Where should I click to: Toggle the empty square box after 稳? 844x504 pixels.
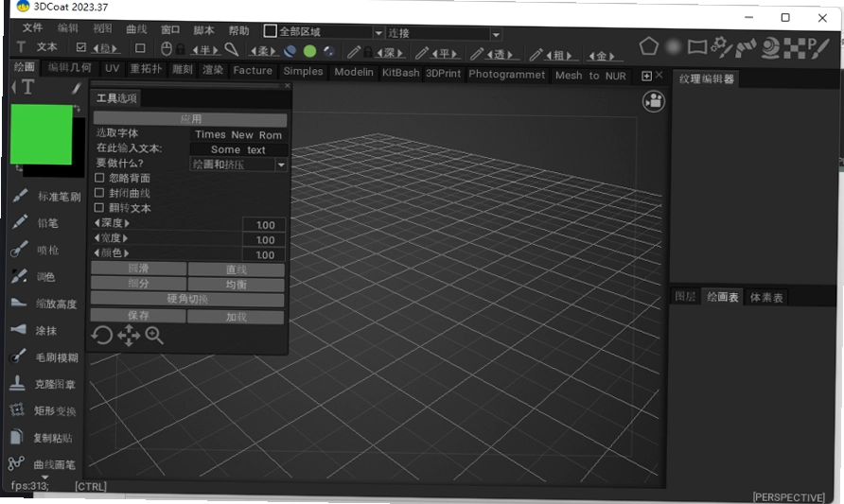click(x=140, y=48)
